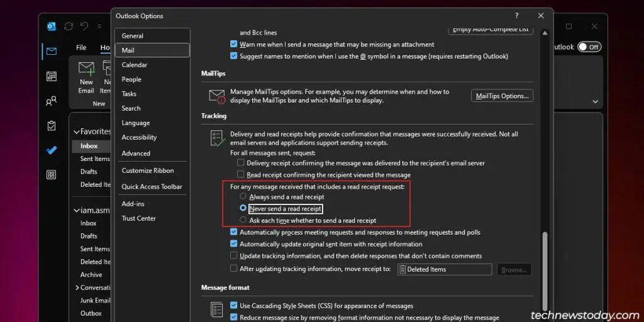Click the Outlook app logo icon
Screen dimensions: 644x322
[x=52, y=26]
